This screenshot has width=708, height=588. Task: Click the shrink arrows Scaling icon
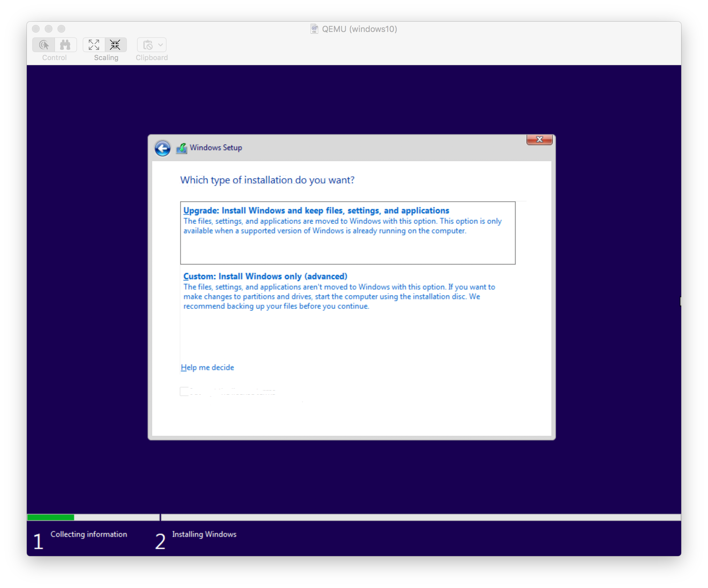point(115,45)
